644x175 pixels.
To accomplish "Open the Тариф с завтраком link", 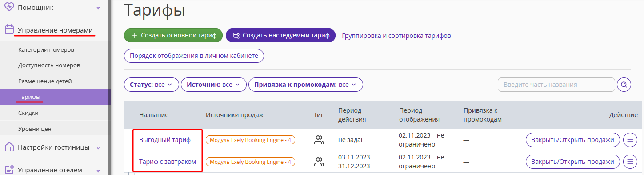I will click(168, 162).
